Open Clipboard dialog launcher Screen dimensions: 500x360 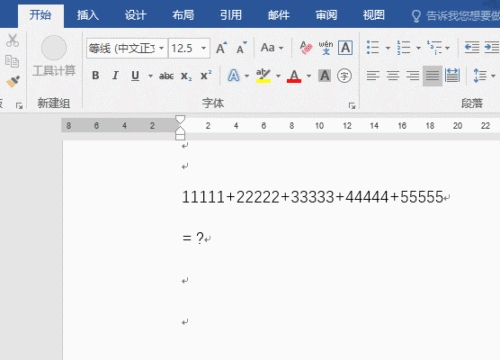(x=19, y=106)
